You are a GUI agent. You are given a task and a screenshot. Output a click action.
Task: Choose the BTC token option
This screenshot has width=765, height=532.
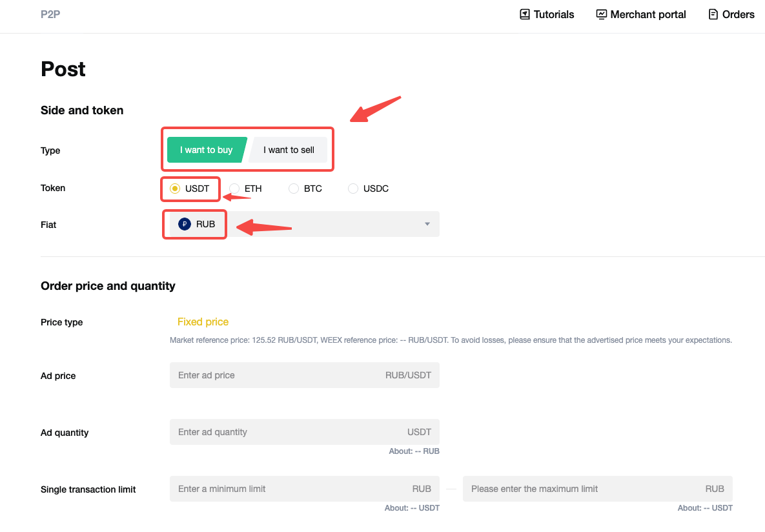(294, 189)
